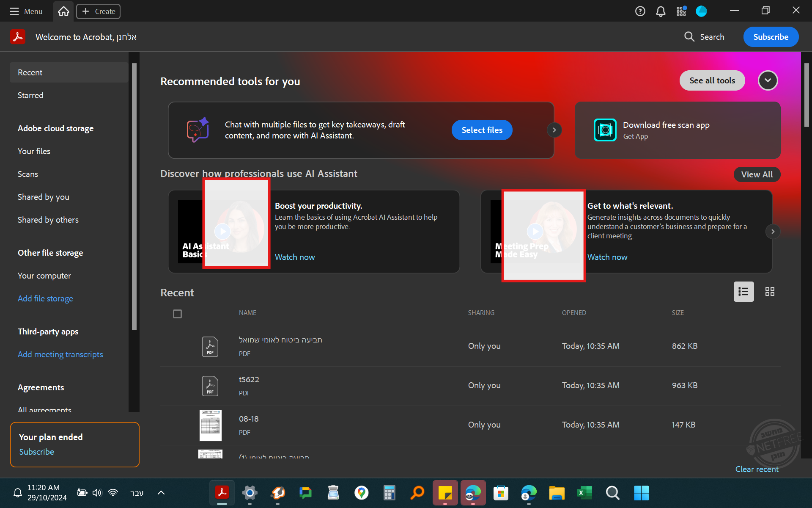Open Your files in cloud storage
812x508 pixels.
pos(34,151)
